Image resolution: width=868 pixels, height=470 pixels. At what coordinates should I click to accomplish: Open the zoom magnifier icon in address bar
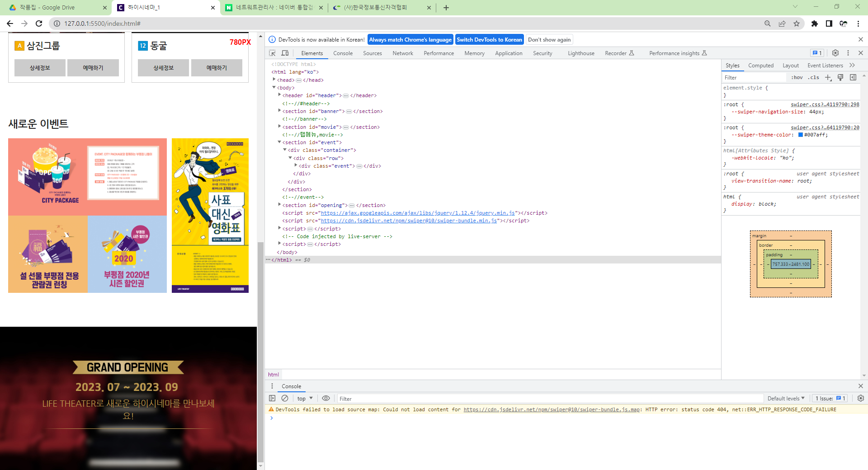pos(768,23)
